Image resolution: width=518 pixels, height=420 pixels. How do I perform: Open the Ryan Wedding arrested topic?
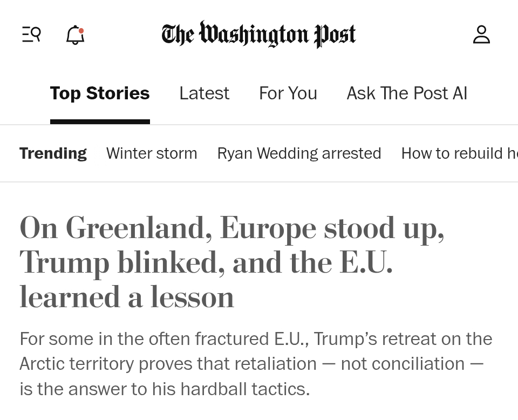[x=299, y=153]
